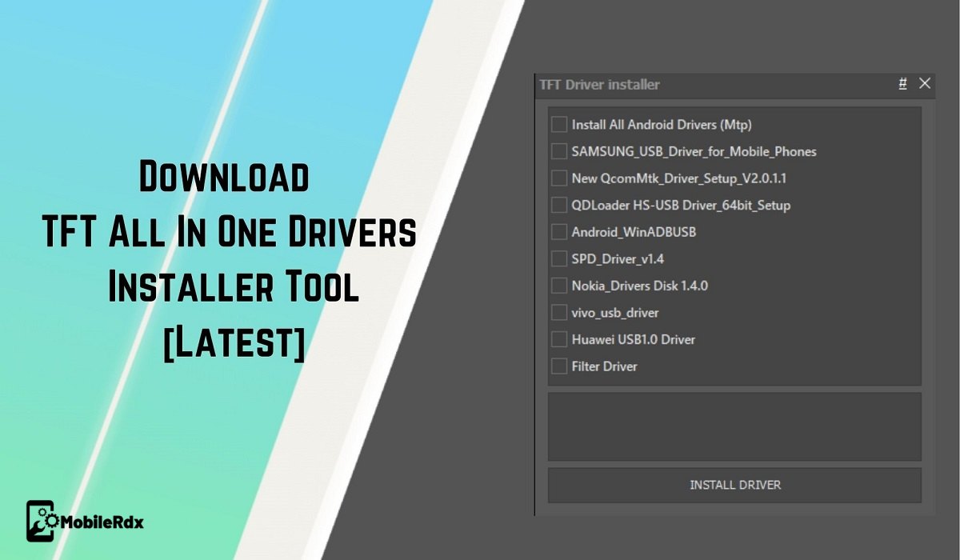Click the MobileRdx phone gear logo
This screenshot has height=560, width=960.
click(x=42, y=522)
